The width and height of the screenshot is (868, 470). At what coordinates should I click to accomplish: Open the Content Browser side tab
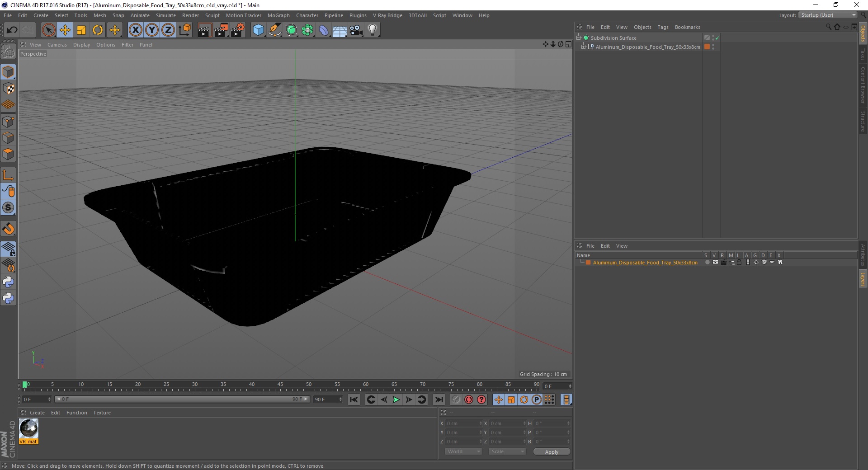pos(863,85)
